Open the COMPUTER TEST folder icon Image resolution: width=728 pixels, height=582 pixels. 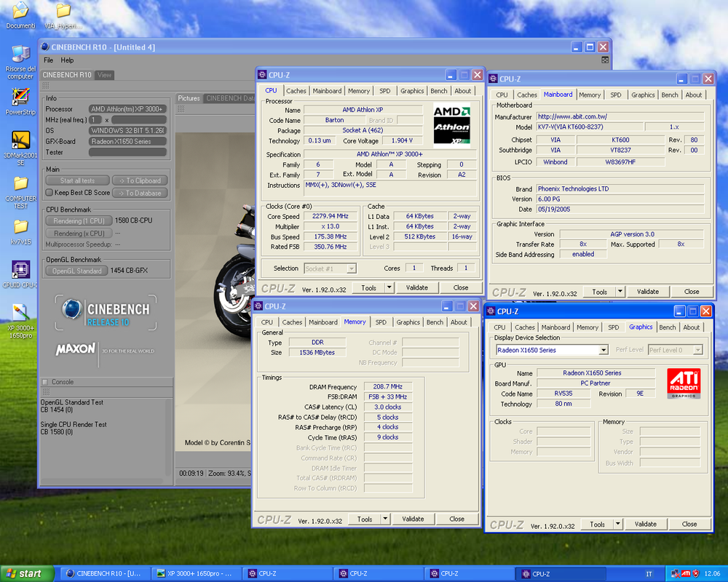20,184
